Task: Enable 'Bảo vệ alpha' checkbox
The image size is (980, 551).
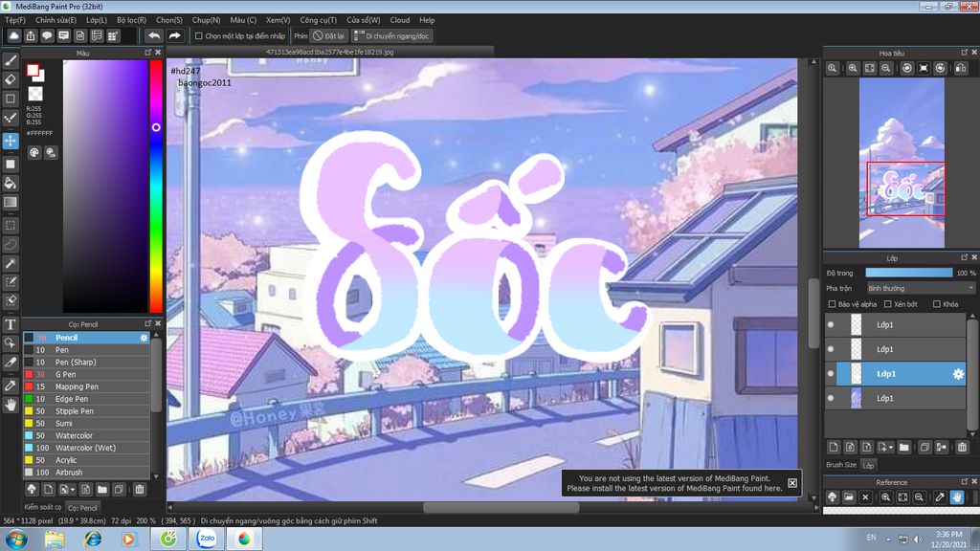Action: [832, 304]
